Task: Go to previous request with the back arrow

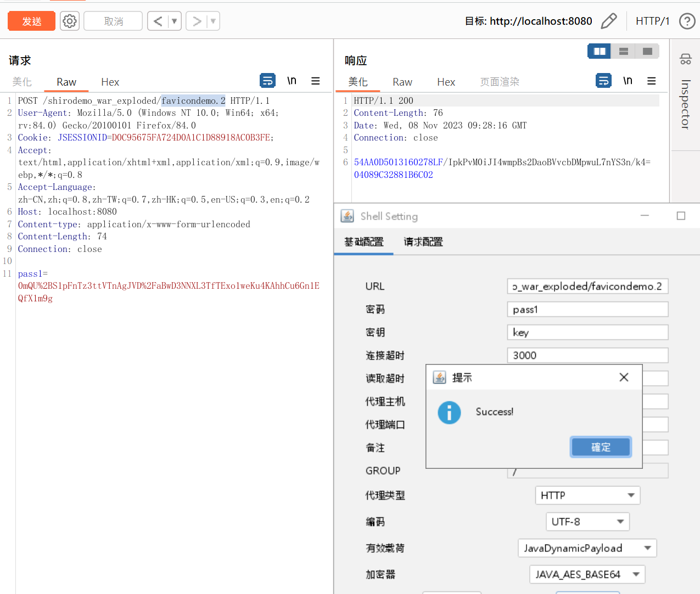Action: [158, 20]
